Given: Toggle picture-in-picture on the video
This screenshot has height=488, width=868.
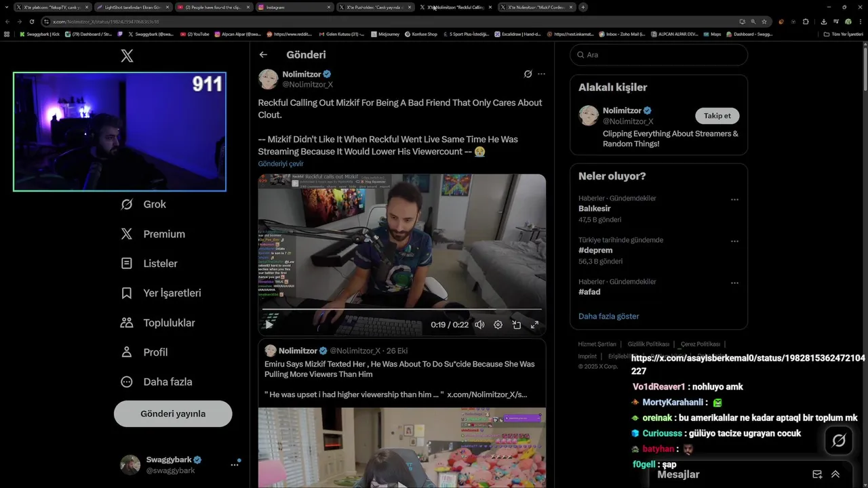Looking at the screenshot, I should 516,325.
